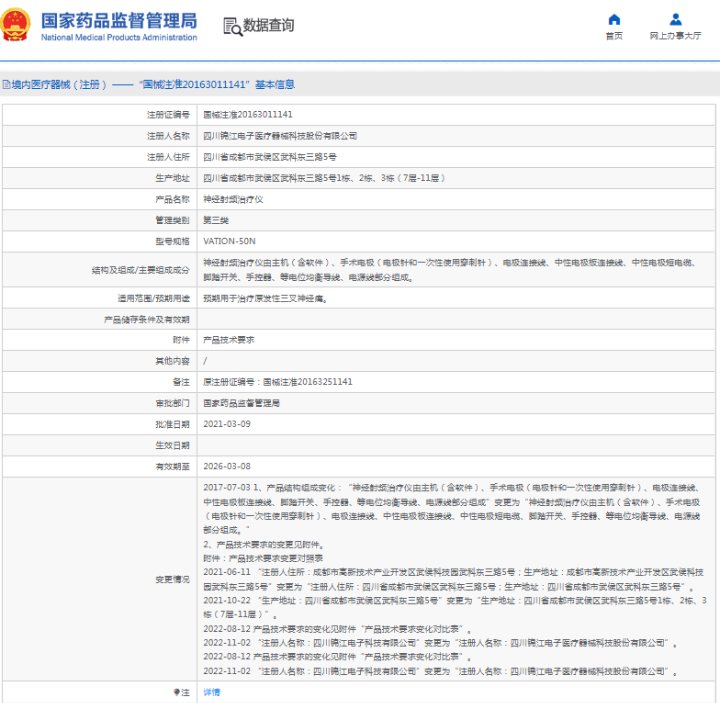This screenshot has width=723, height=703.
Task: Click the 管理类别 row label
Action: [172, 220]
